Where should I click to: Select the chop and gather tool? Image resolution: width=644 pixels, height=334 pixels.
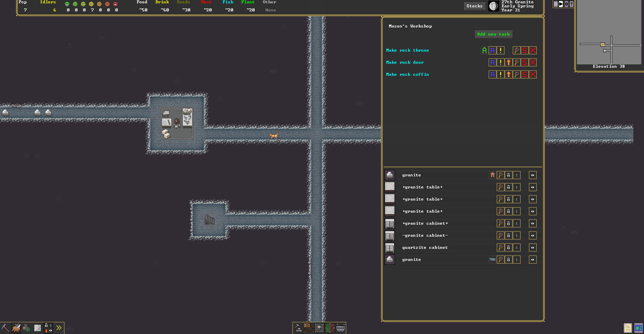coord(16,328)
